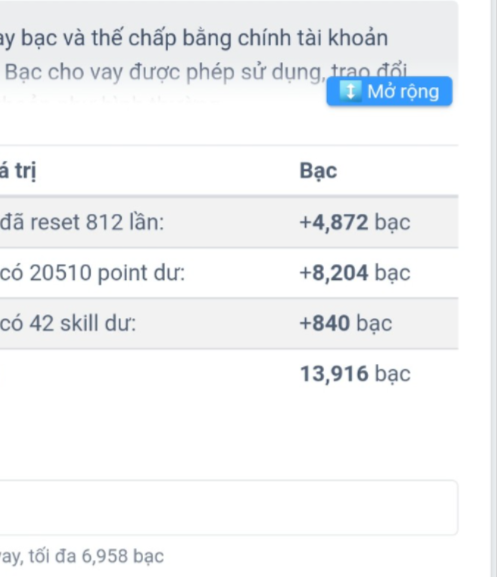497x577 pixels.
Task: Click the faded truncated line under the description
Action: pos(110,99)
